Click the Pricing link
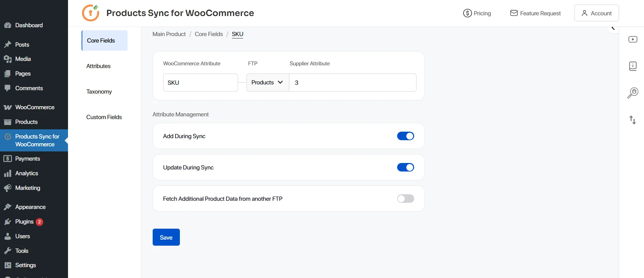The height and width of the screenshot is (278, 644). tap(477, 13)
